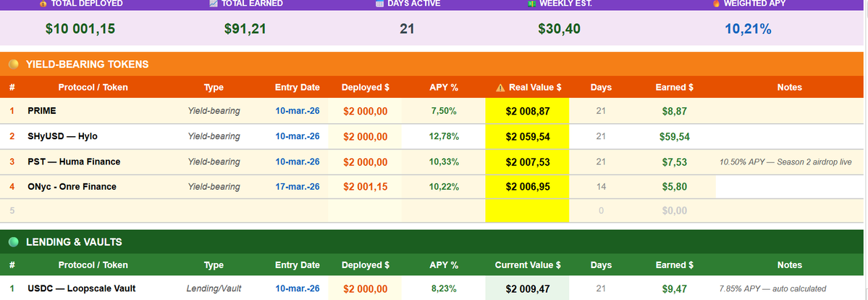Screen dimensions: 868x300
Task: Select the $59,54 earned cell
Action: pyautogui.click(x=674, y=136)
